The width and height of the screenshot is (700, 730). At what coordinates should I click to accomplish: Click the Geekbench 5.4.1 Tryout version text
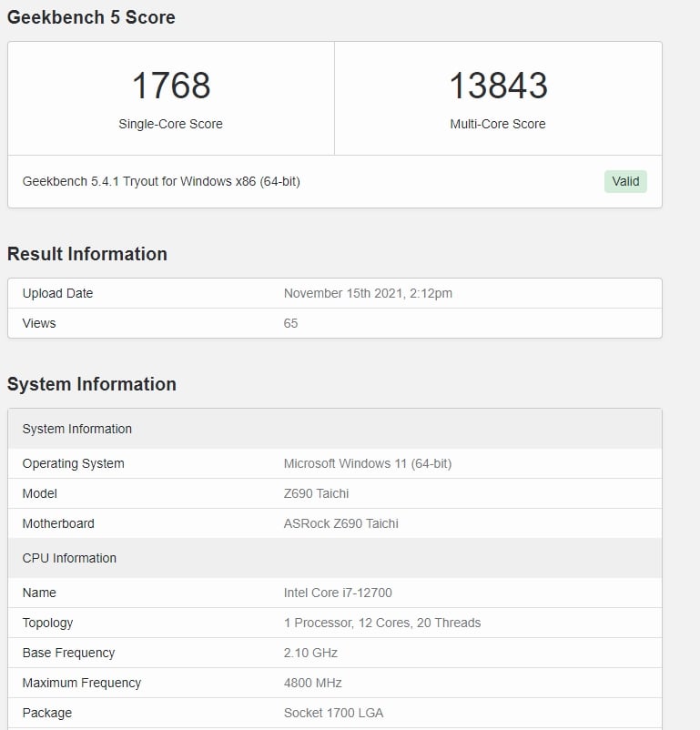tap(161, 181)
